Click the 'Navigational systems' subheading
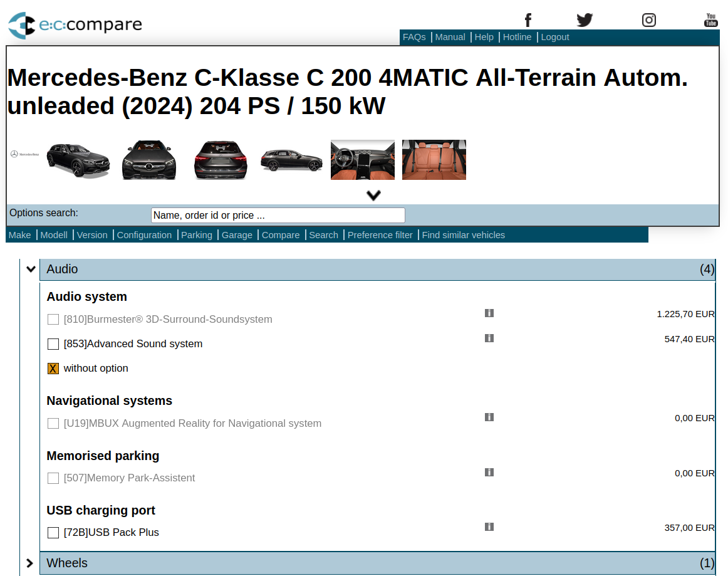 click(x=110, y=401)
